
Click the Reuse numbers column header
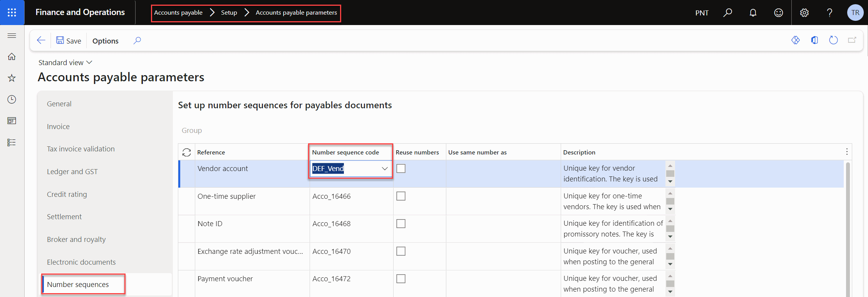(x=417, y=152)
